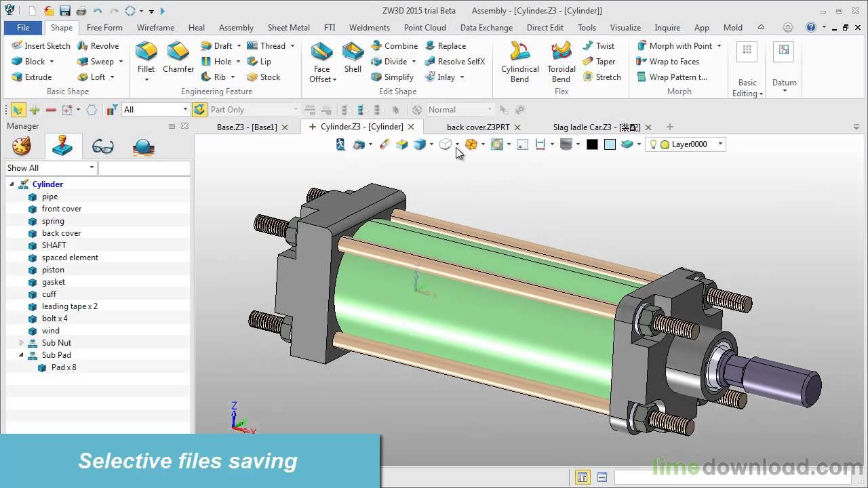Click the Insert Sketch tool
868x488 pixels.
point(41,45)
